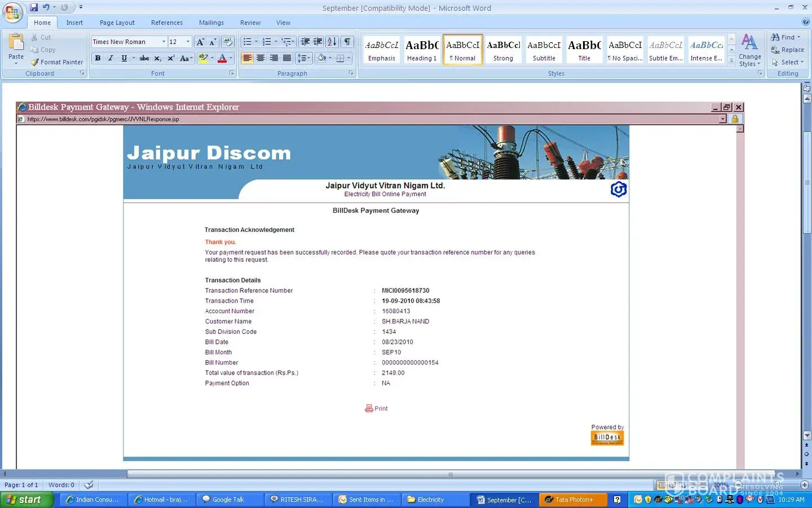Screen dimensions: 812x508
Task: Click the Format Painter tool
Action: pyautogui.click(x=57, y=62)
